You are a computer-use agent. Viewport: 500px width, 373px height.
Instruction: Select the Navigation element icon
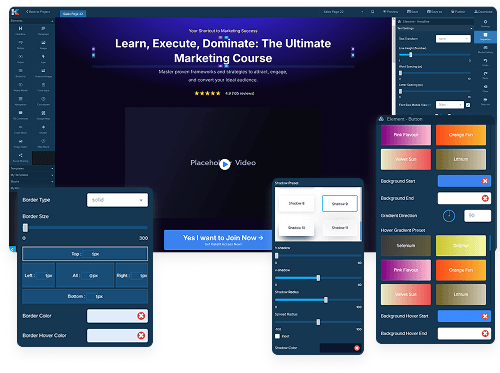click(x=20, y=99)
